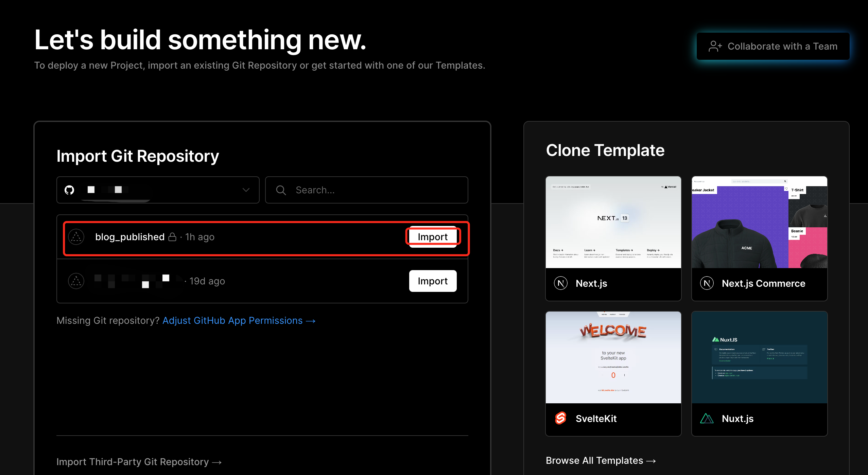
Task: Click the Nuxt.js triangle logo icon
Action: pos(707,418)
